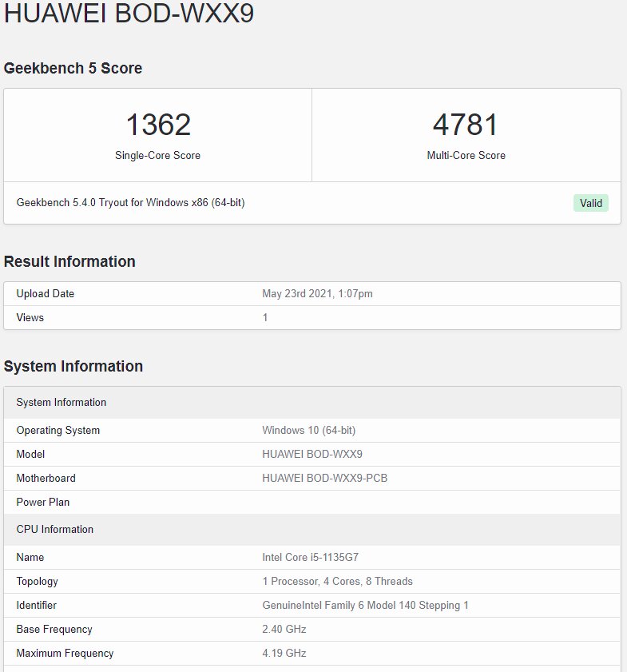The image size is (627, 672).
Task: Click the Result Information heading
Action: [69, 261]
